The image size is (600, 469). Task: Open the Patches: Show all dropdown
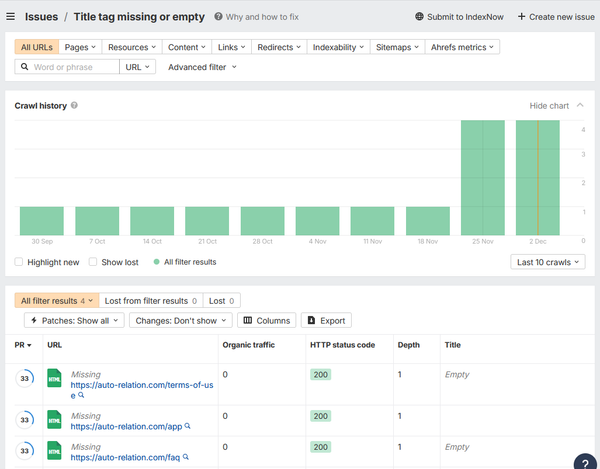click(x=74, y=320)
